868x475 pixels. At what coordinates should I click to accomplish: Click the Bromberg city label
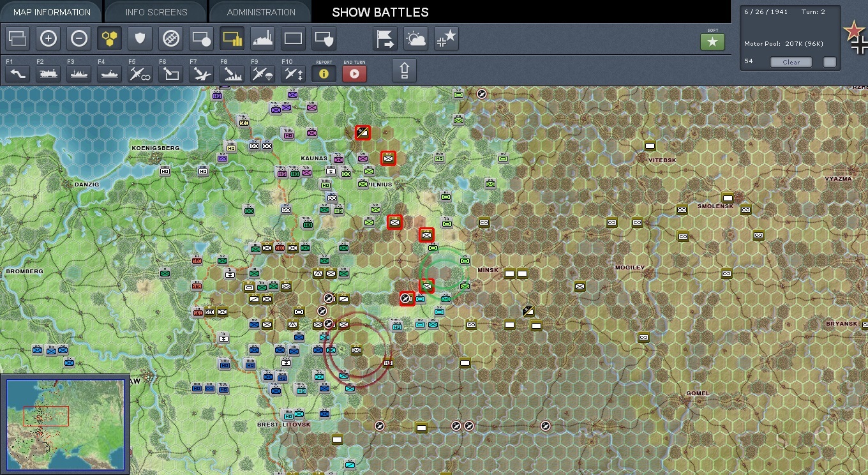(x=25, y=271)
